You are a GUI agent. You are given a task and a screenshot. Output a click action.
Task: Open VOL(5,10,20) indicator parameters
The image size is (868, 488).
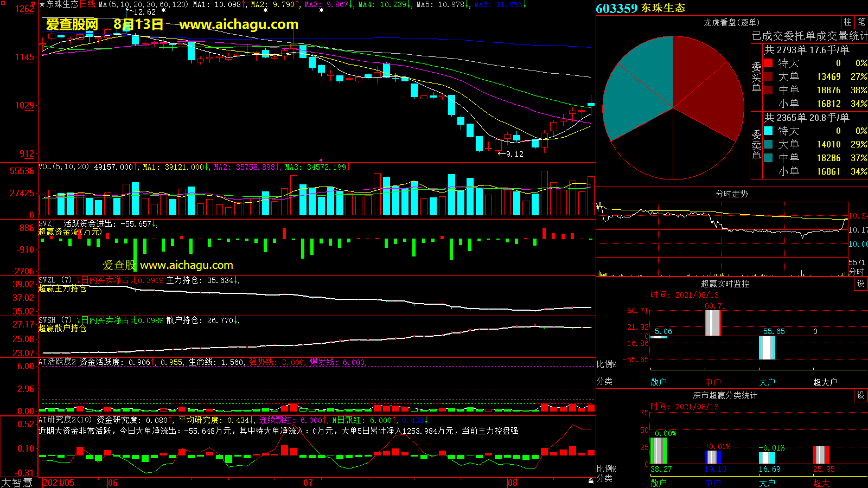tap(63, 167)
